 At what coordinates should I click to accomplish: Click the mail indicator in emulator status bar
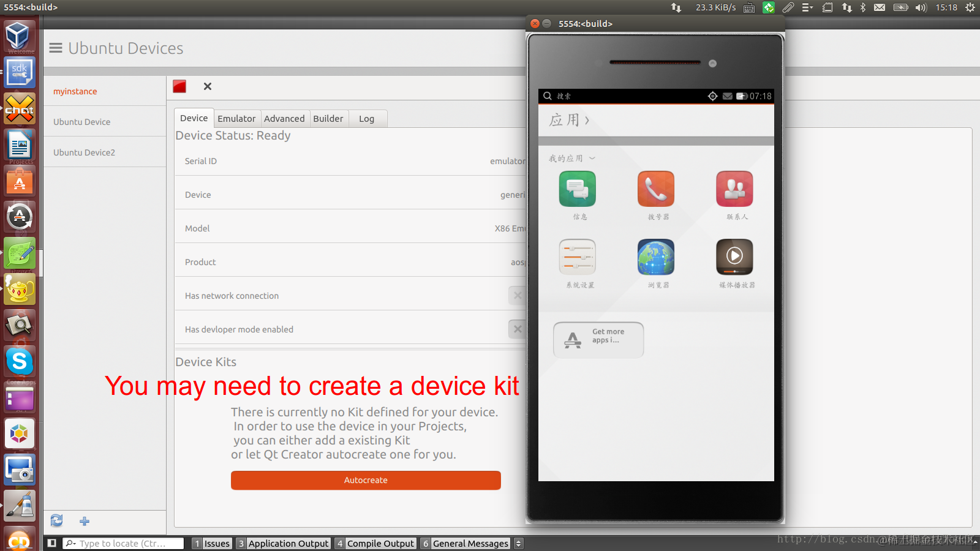[x=728, y=96]
